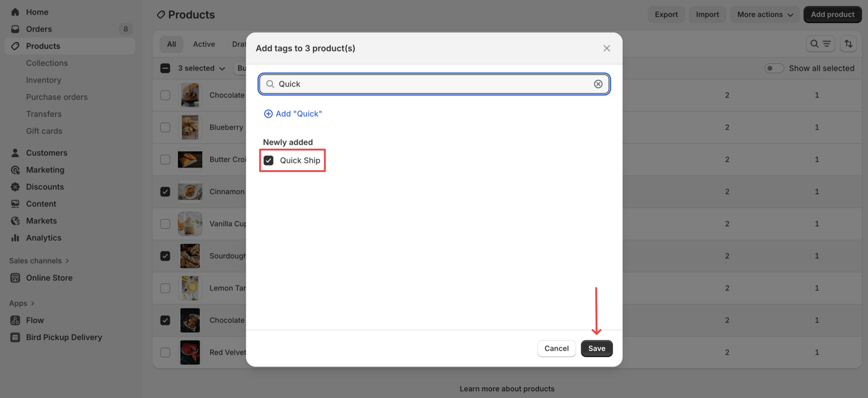Open the Blueberry product thumbnail
Viewport: 868px width, 398px height.
190,127
